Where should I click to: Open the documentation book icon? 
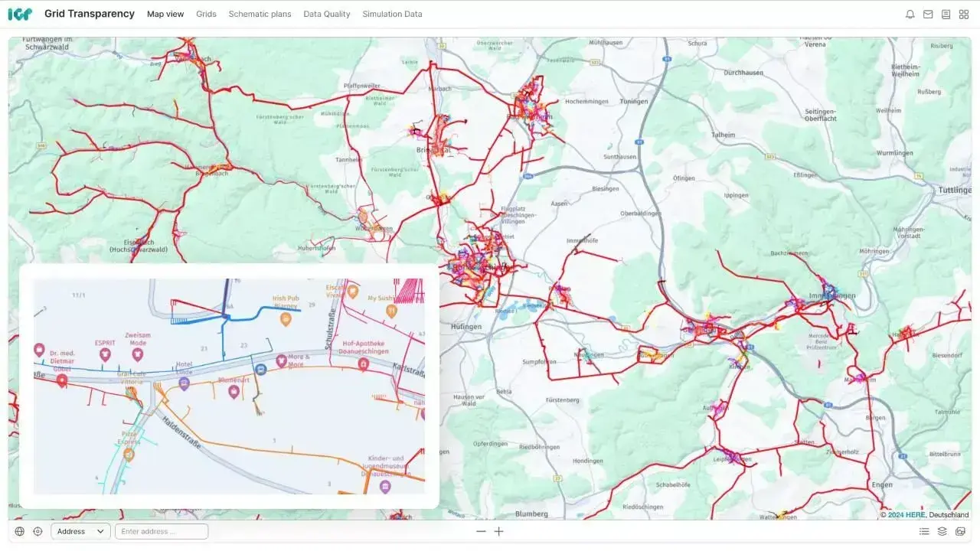[x=946, y=14]
